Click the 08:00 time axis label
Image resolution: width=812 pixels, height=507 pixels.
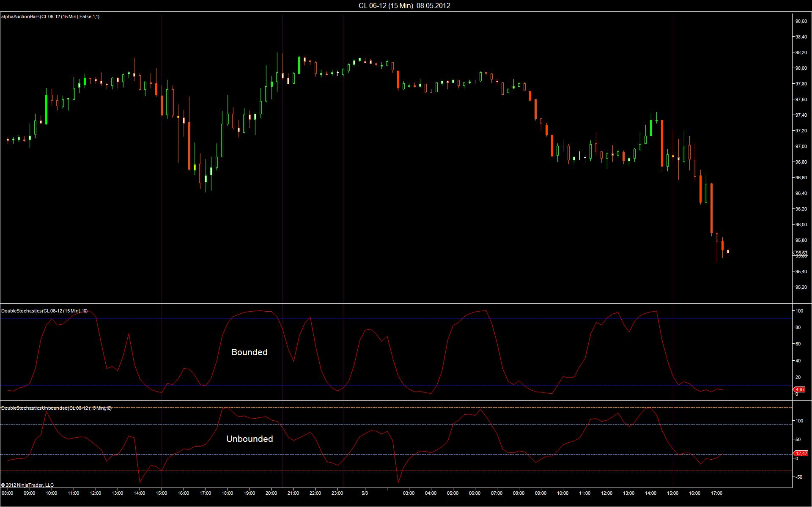tap(8, 493)
